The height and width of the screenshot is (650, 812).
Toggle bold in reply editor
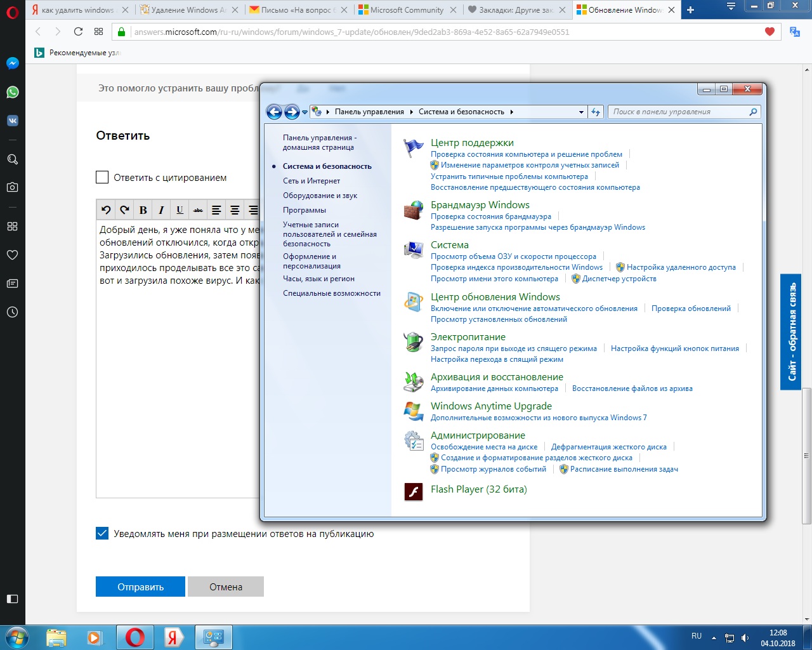(143, 210)
